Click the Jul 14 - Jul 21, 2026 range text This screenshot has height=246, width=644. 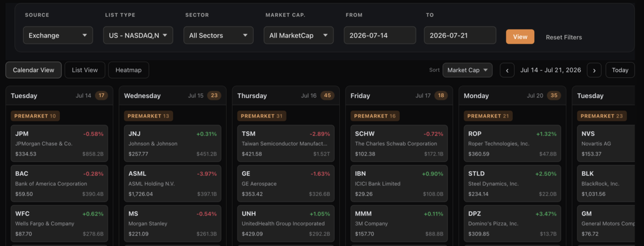550,70
